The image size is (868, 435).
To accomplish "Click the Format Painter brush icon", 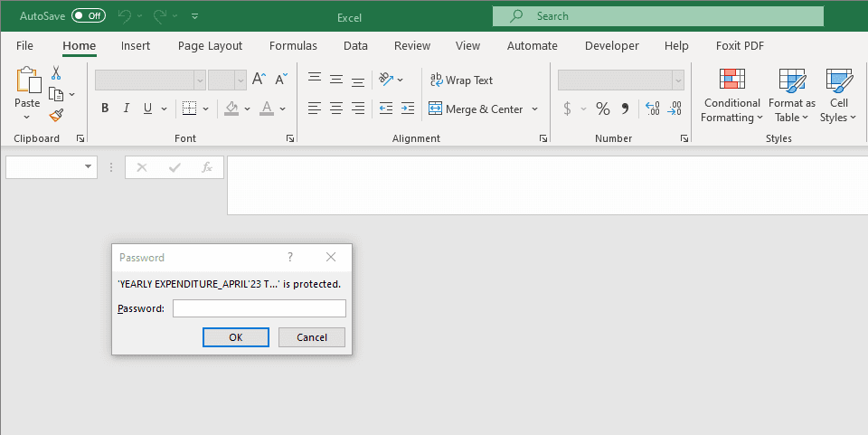I will 56,115.
